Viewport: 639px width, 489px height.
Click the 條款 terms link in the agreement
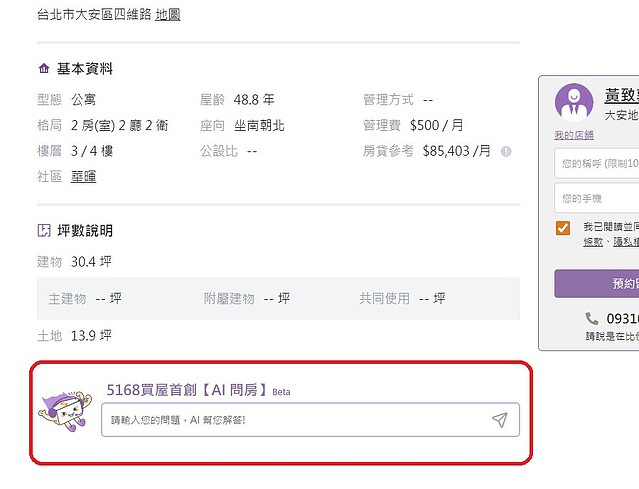(593, 242)
